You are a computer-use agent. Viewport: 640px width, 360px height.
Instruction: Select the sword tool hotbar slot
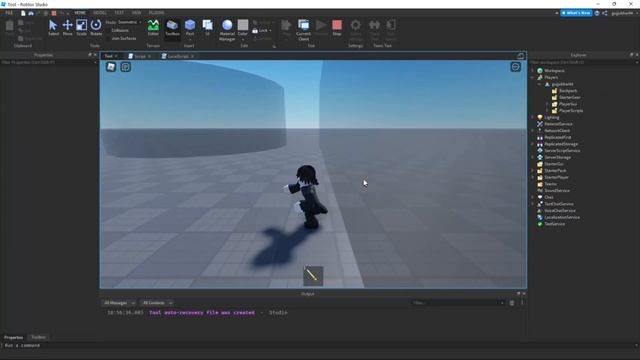coord(313,276)
